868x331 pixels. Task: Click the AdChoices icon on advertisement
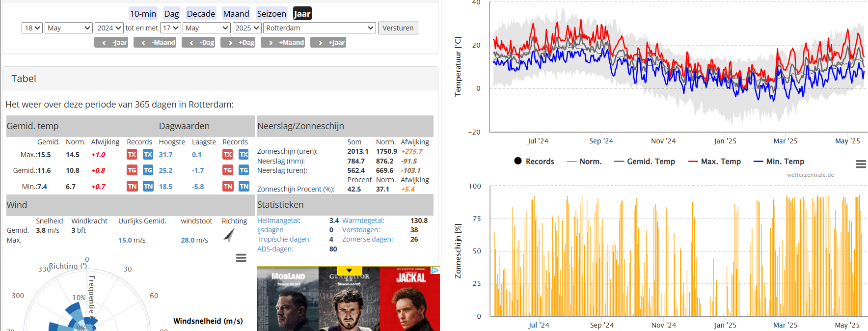(x=435, y=271)
